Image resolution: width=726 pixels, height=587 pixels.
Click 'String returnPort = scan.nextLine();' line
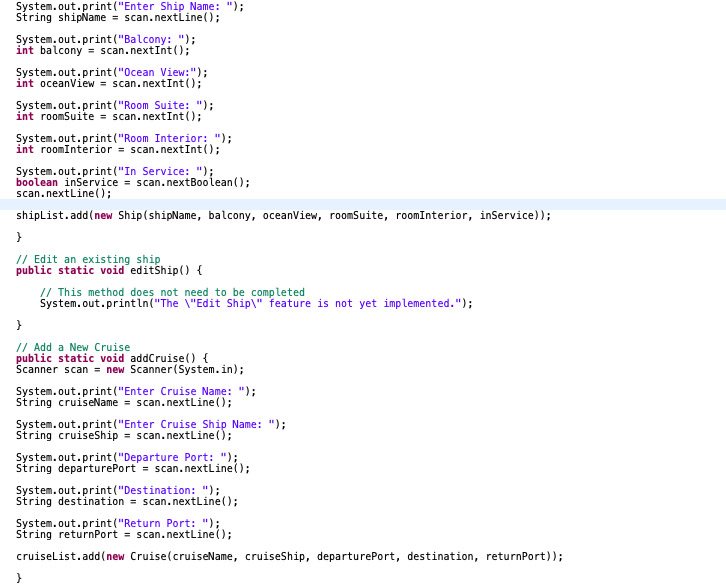click(124, 535)
